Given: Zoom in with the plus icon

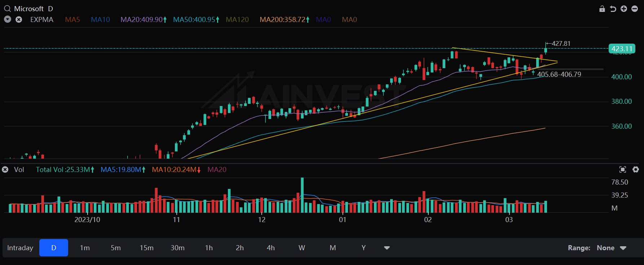Looking at the screenshot, I should [624, 9].
